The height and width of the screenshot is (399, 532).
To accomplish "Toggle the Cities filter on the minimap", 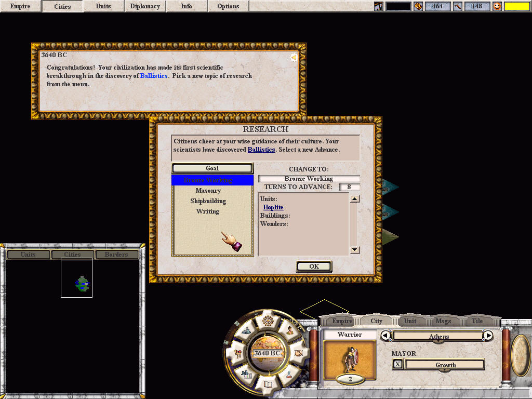I will [x=73, y=255].
